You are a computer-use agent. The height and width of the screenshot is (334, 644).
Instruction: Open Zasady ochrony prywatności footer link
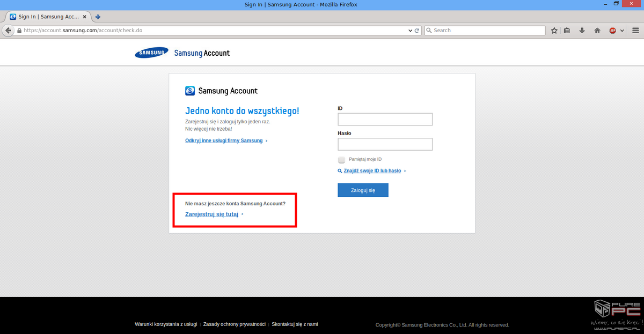point(235,324)
